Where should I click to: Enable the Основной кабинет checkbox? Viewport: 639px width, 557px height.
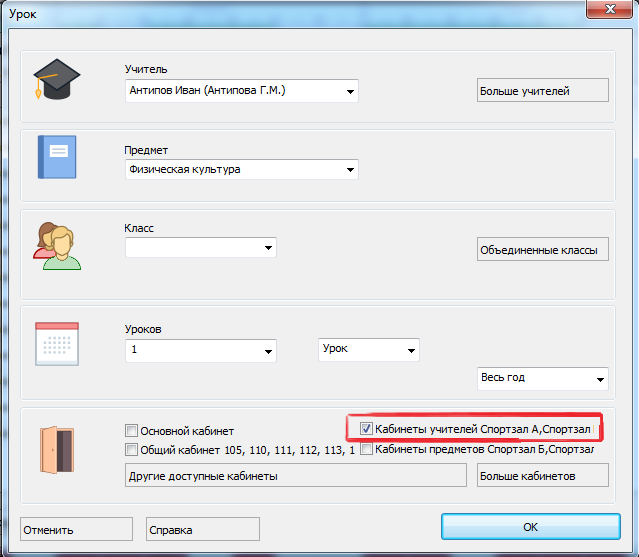(x=132, y=430)
